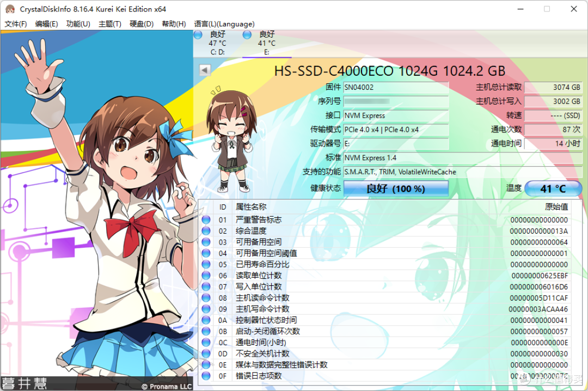Click status orb for attribute 07 写入单位计数
The height and width of the screenshot is (391, 588).
pos(206,286)
